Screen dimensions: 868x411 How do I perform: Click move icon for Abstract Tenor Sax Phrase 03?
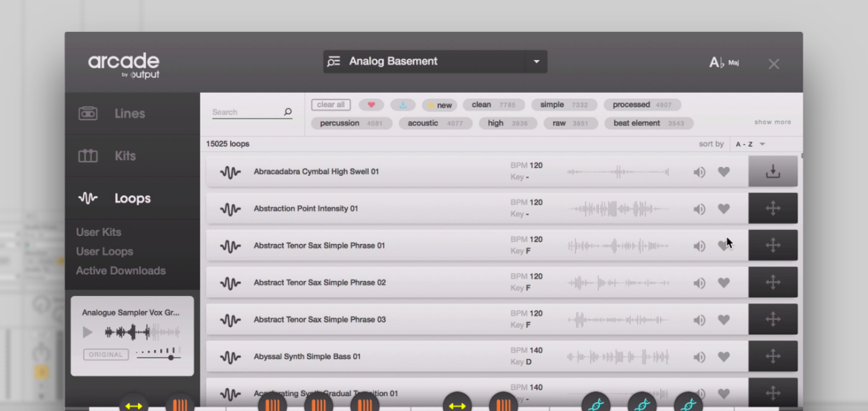pyautogui.click(x=773, y=319)
